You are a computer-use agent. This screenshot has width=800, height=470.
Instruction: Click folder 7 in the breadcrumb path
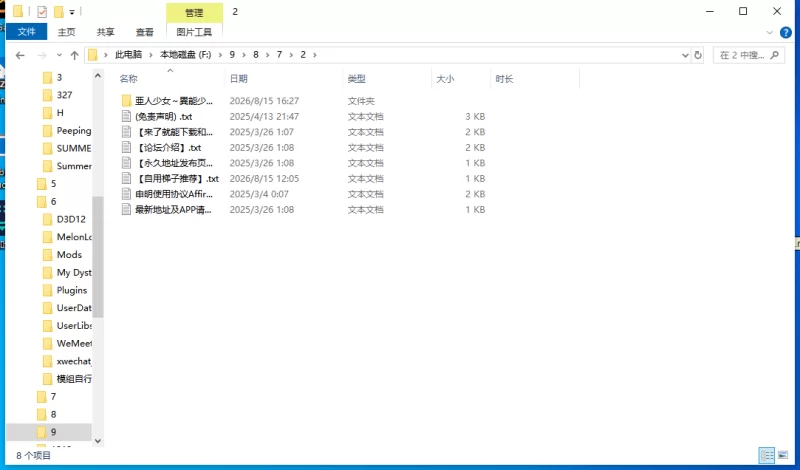[x=279, y=55]
